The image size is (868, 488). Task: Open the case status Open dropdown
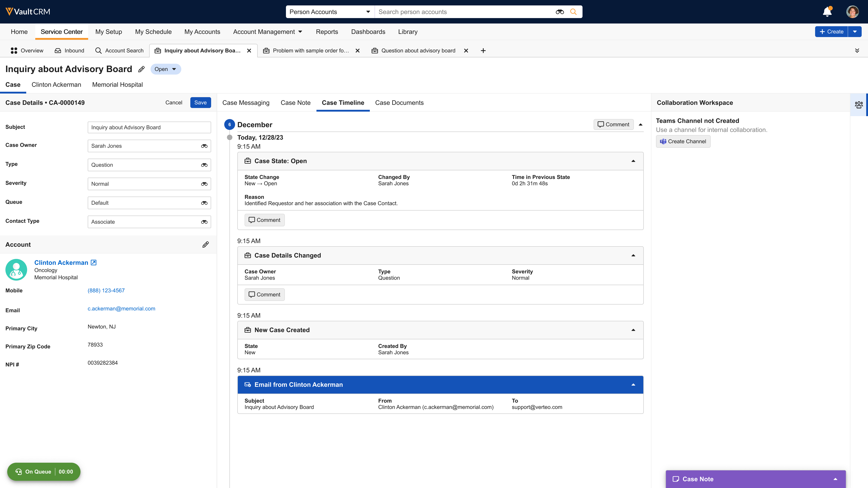[165, 69]
